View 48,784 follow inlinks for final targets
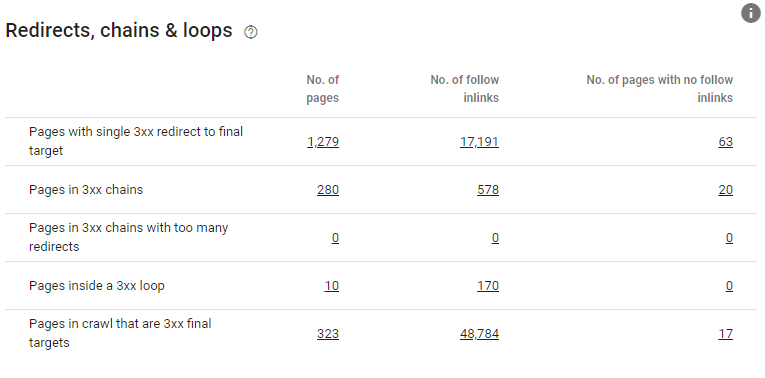This screenshot has height=378, width=765. tap(479, 334)
